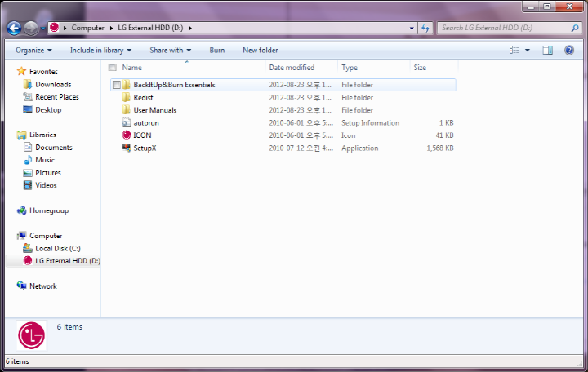Click the LG drive icon in address bar
Screen dimensions: 588x372
(55, 28)
